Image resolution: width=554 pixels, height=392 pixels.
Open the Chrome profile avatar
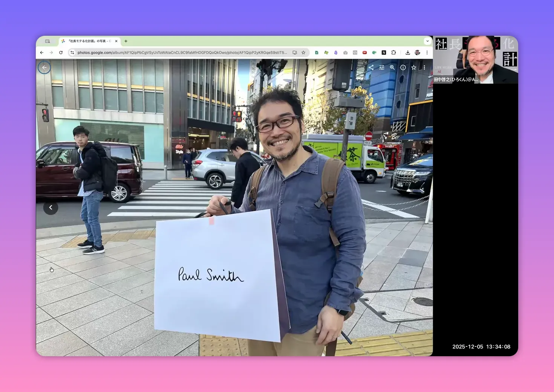[418, 52]
